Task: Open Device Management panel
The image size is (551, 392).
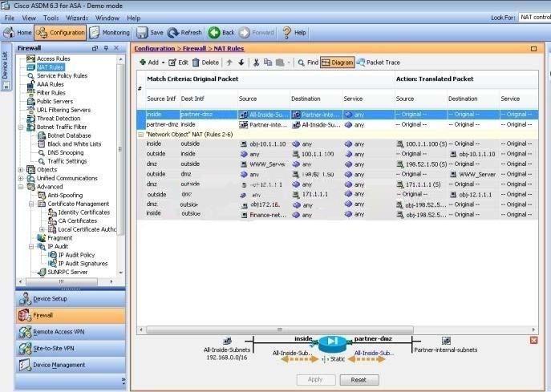Action: coord(71,365)
